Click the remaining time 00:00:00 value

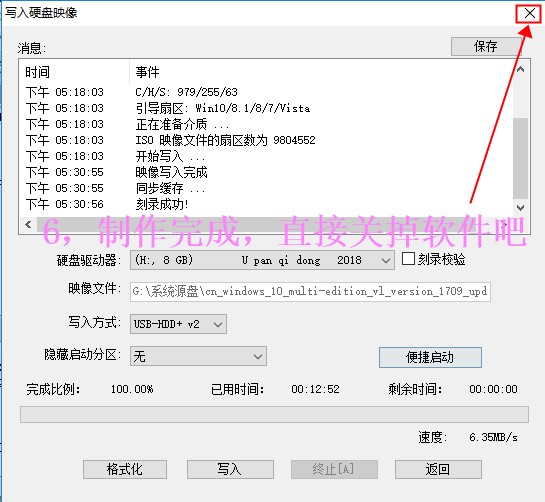click(x=493, y=389)
